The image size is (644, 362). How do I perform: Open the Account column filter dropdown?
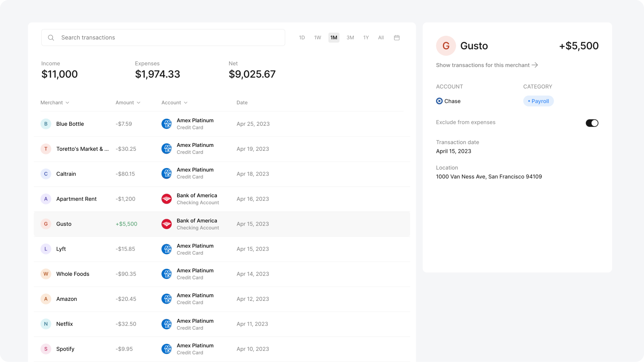click(174, 103)
